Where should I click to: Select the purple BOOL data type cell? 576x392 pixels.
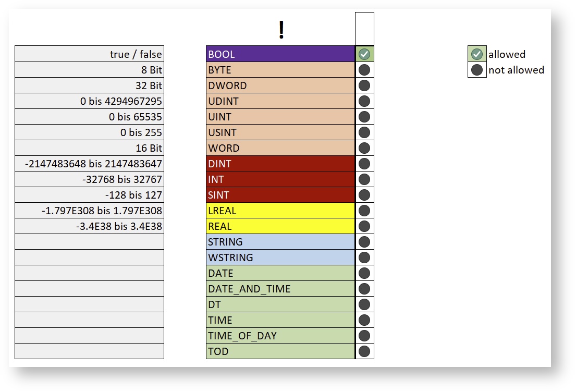tap(280, 54)
